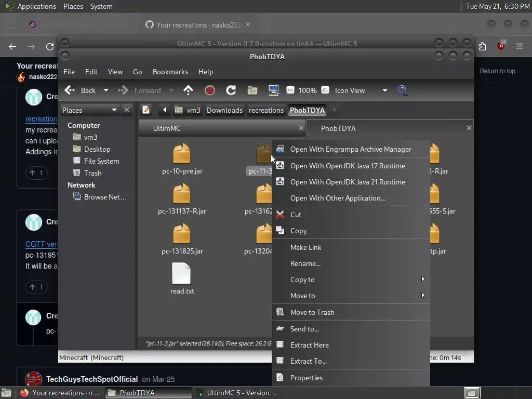This screenshot has height=399, width=532.
Task: Select Move to Trash
Action: tap(351, 312)
